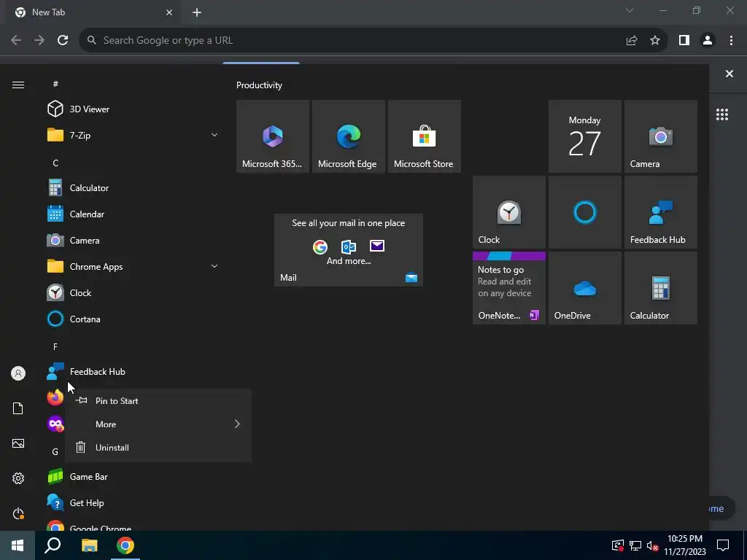The height and width of the screenshot is (560, 747).
Task: Open Cortana from the app list
Action: point(133,319)
